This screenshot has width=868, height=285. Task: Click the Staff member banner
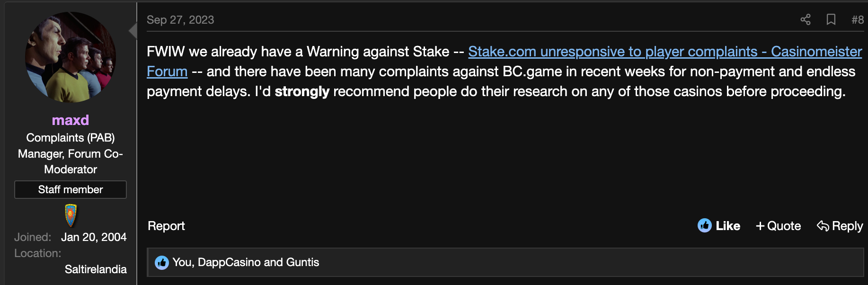pyautogui.click(x=71, y=189)
